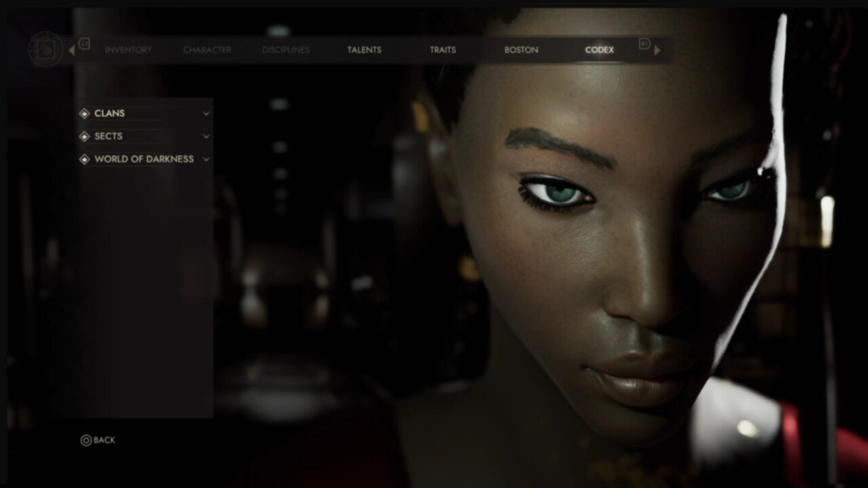Expand the Clans chevron
Screen dimensions: 868x488
pos(205,114)
